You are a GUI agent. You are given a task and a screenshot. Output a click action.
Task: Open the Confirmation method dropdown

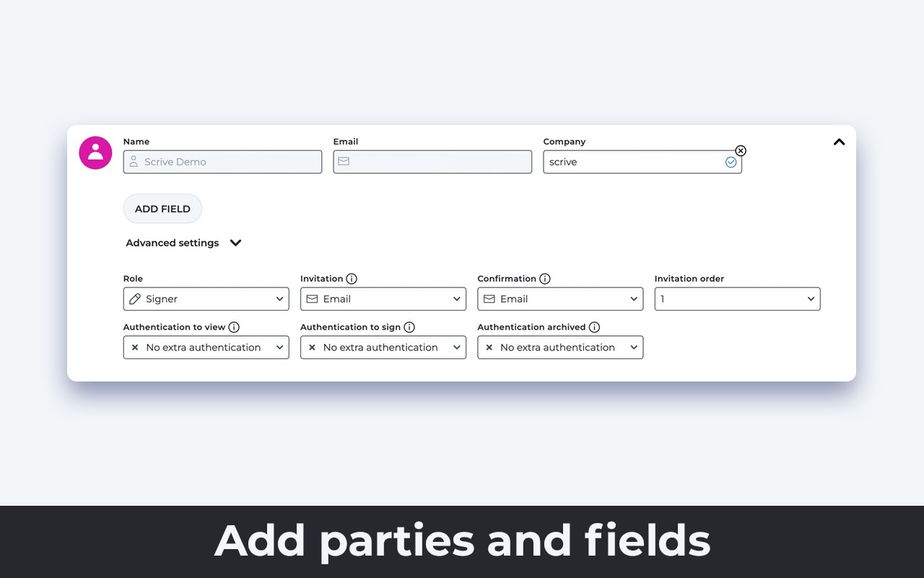pos(560,299)
